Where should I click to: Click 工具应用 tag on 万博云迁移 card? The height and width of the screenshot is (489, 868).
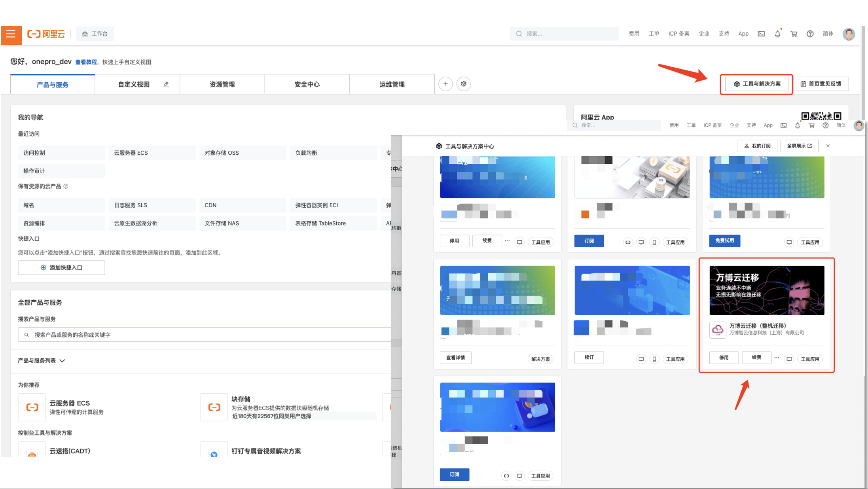coord(810,359)
